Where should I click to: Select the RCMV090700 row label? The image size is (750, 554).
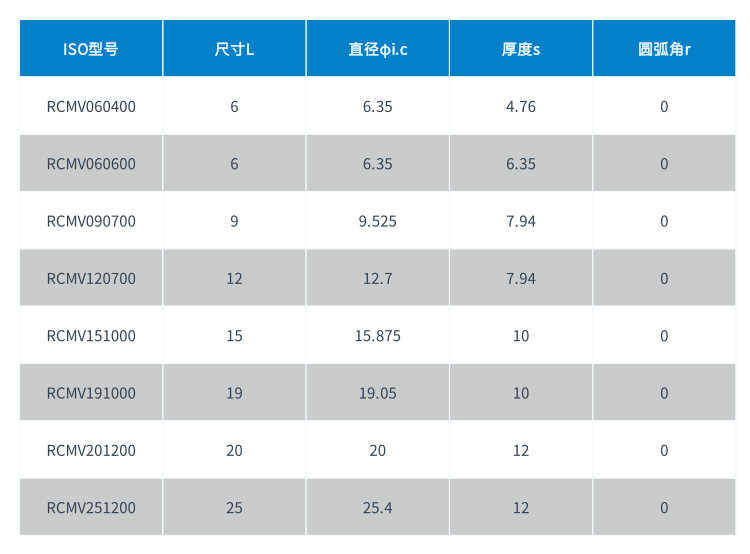point(91,221)
